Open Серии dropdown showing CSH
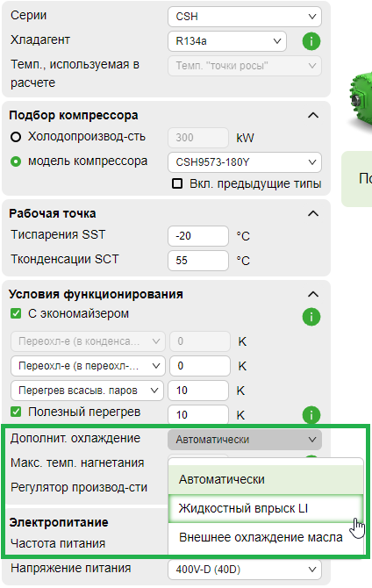Image resolution: width=372 pixels, height=588 pixels. 245,17
